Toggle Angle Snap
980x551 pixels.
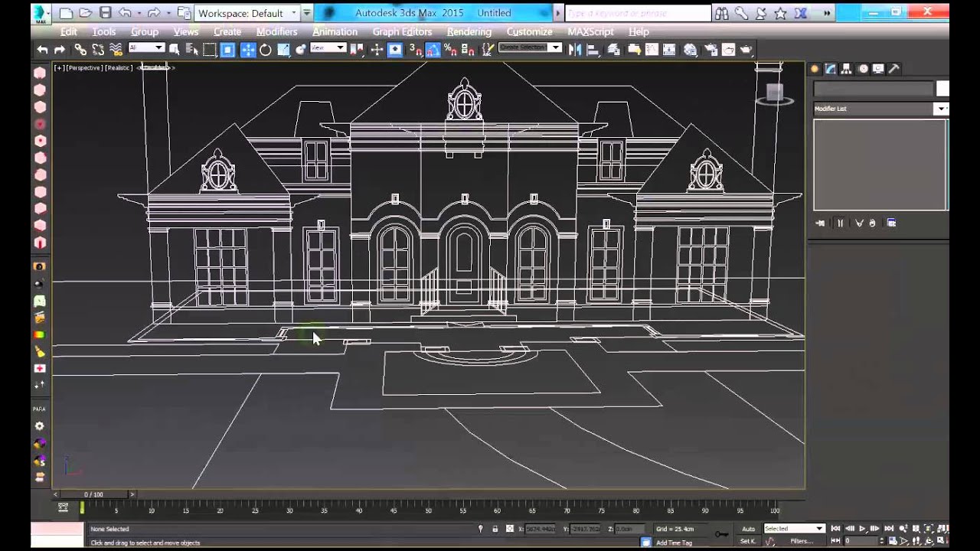433,50
